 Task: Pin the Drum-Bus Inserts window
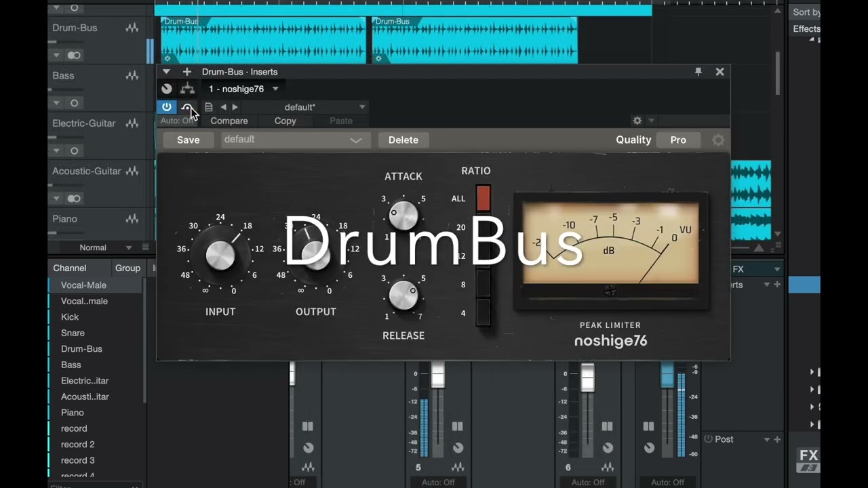[698, 72]
